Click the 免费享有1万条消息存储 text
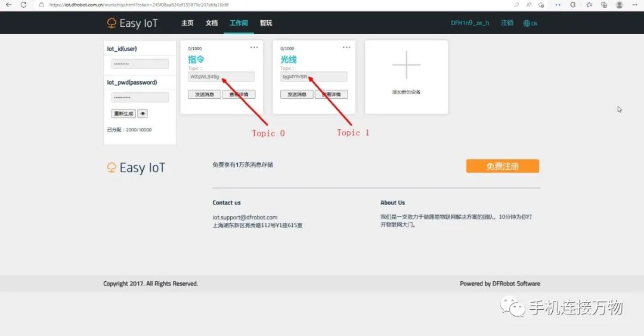This screenshot has height=336, width=644. point(243,165)
